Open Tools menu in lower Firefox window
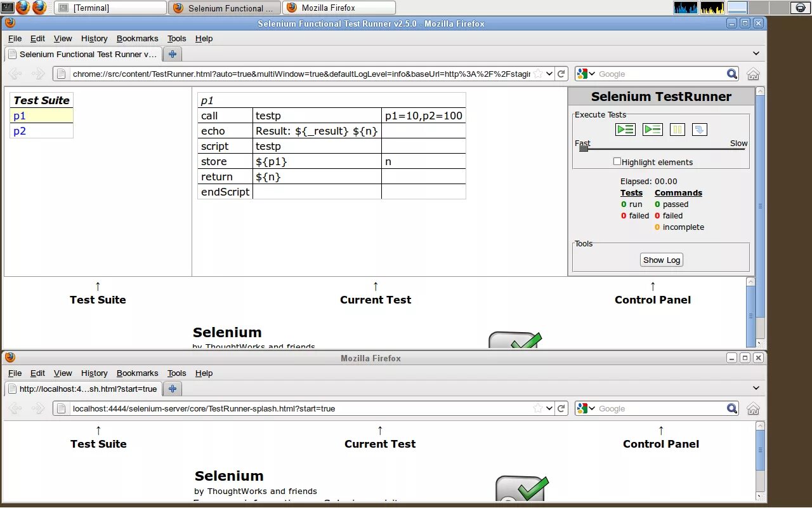 click(x=176, y=373)
